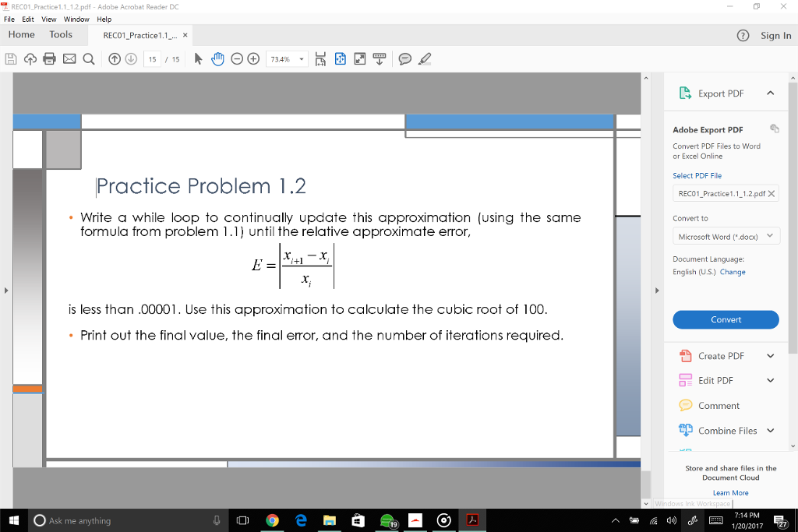
Task: Open the Find search tool
Action: [87, 58]
